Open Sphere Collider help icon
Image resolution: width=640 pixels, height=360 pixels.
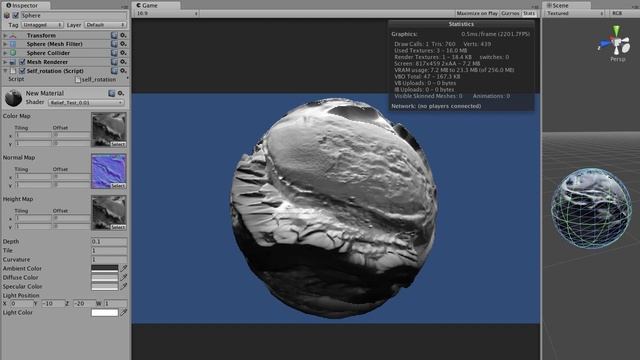(x=114, y=53)
